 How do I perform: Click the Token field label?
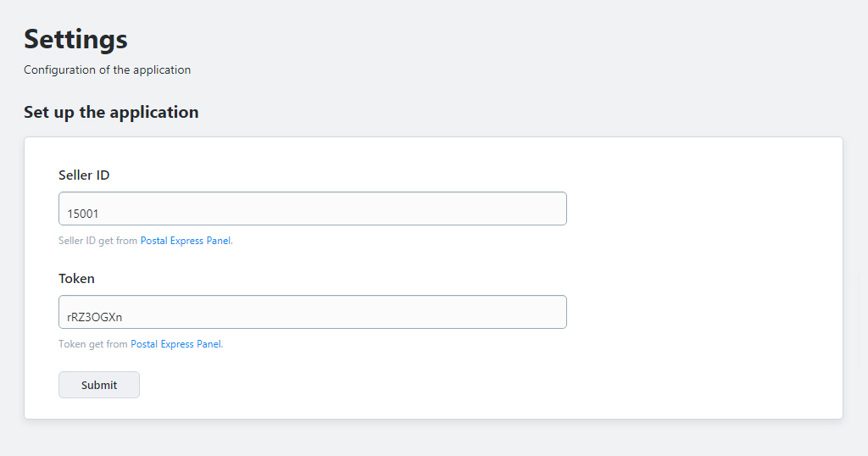(x=76, y=278)
